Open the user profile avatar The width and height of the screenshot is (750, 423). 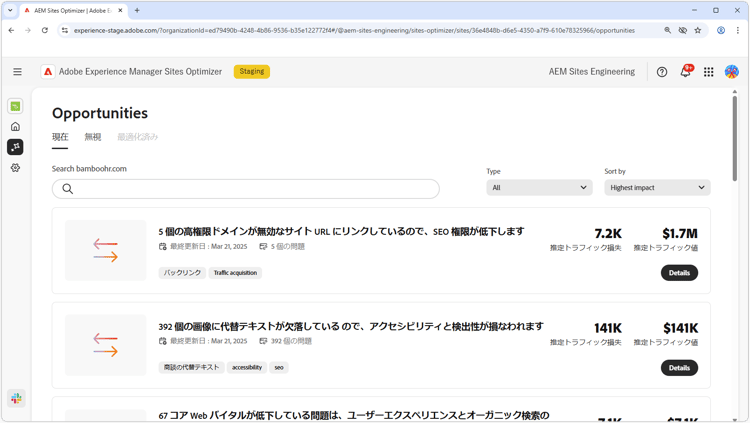click(731, 72)
